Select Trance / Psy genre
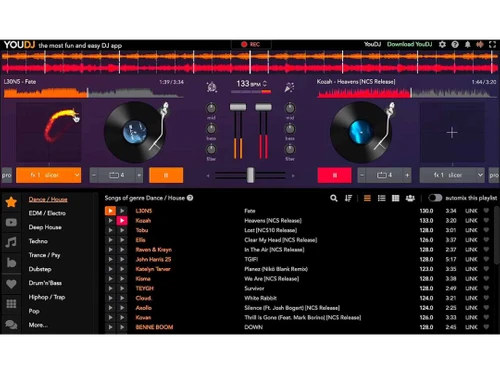Viewport: 500px width, 375px height. [x=44, y=255]
